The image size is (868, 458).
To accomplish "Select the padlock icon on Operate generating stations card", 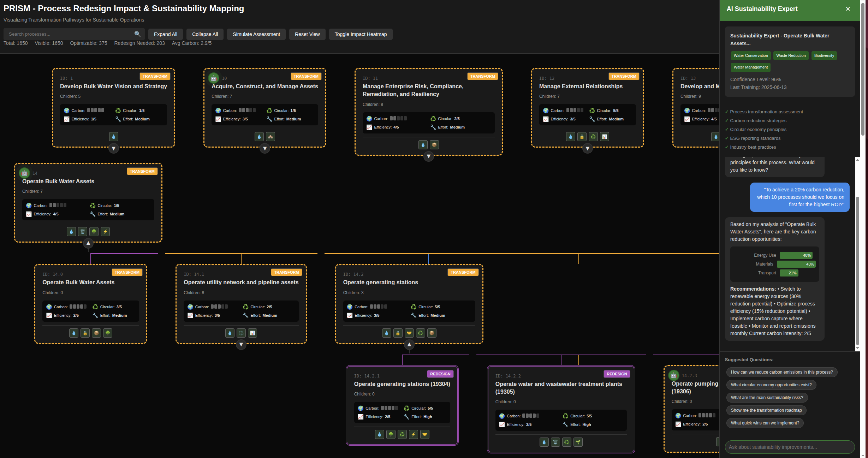I will pos(398,333).
